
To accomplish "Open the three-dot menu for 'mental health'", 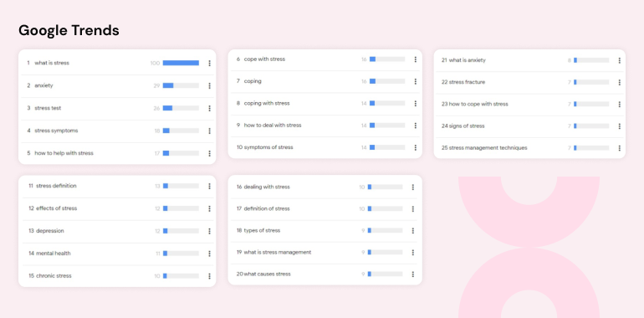I will click(209, 254).
